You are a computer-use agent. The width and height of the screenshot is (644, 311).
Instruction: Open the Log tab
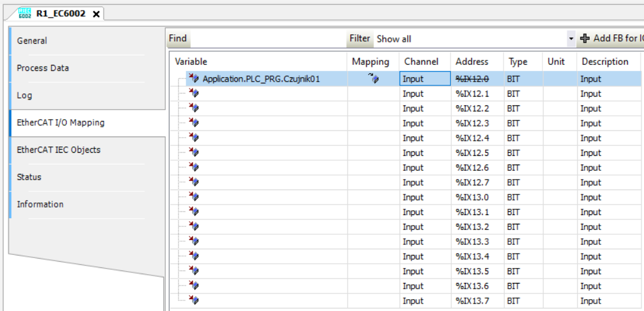[x=24, y=95]
